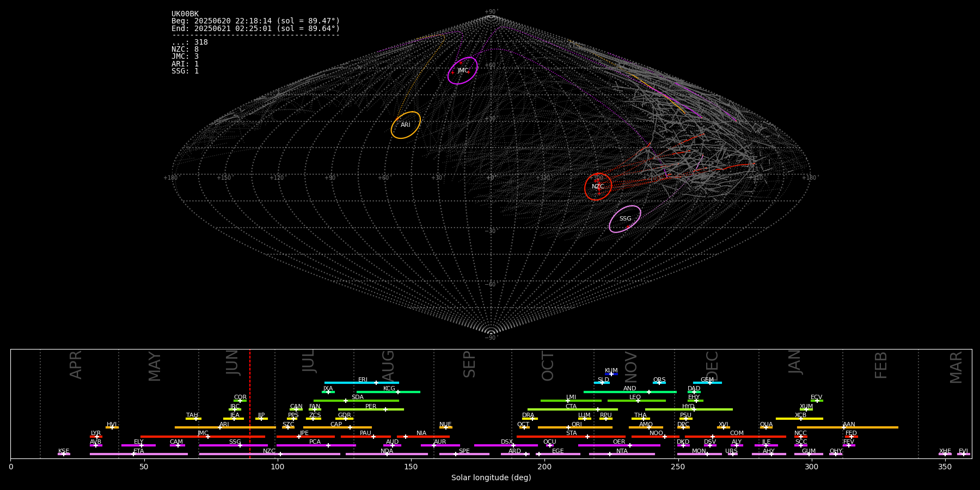Click the XCB yellow activity bar
980x490 pixels.
[x=799, y=419]
